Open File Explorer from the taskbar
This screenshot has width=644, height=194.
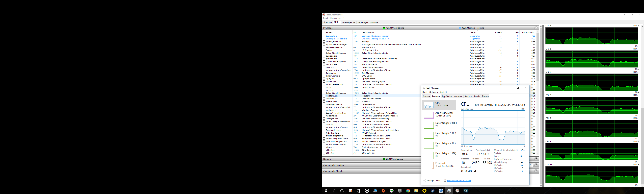pos(416,191)
